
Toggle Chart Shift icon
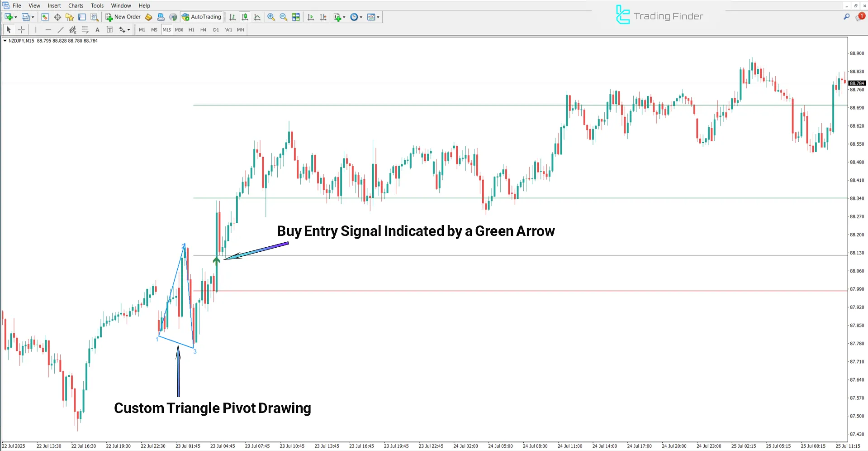[x=323, y=17]
